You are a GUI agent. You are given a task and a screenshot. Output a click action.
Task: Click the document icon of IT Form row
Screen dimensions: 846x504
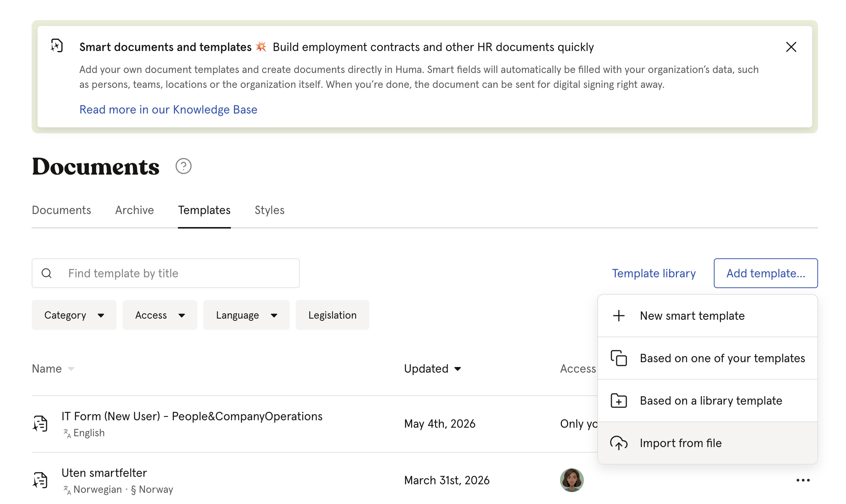pyautogui.click(x=40, y=424)
